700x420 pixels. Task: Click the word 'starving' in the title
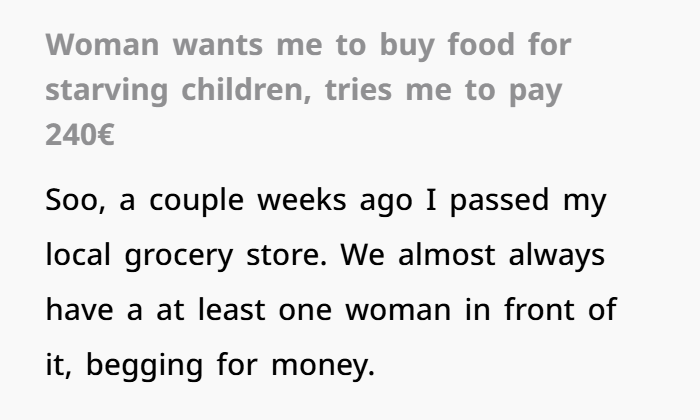coord(107,91)
